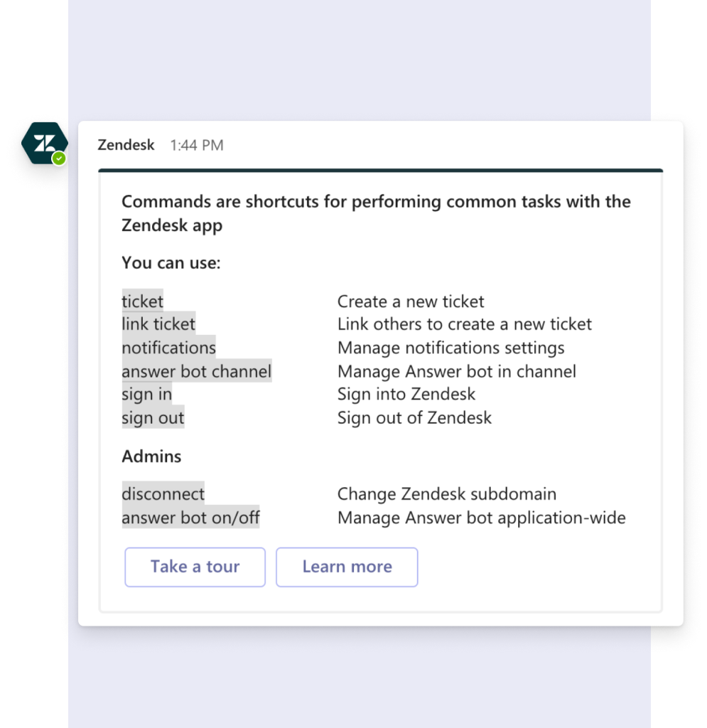Select the ticket command shortcut
This screenshot has width=707, height=728.
(141, 301)
